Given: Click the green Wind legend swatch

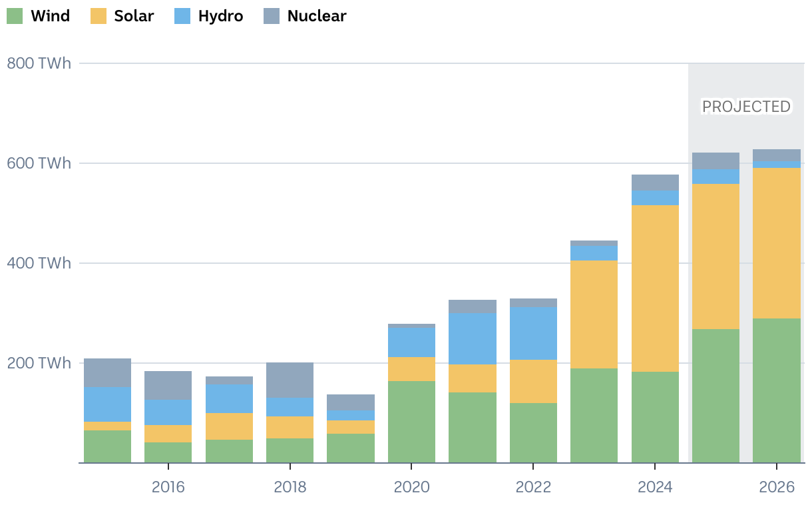Looking at the screenshot, I should coord(15,16).
